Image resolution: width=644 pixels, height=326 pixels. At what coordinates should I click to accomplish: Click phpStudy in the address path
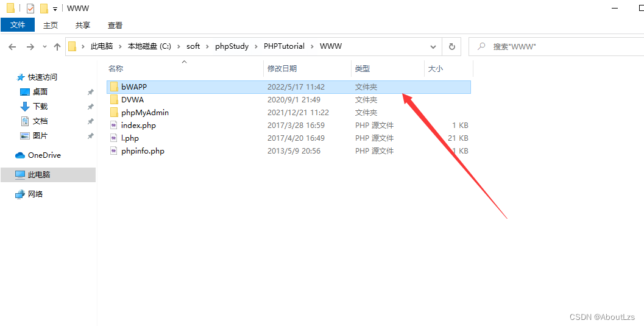[x=232, y=46]
